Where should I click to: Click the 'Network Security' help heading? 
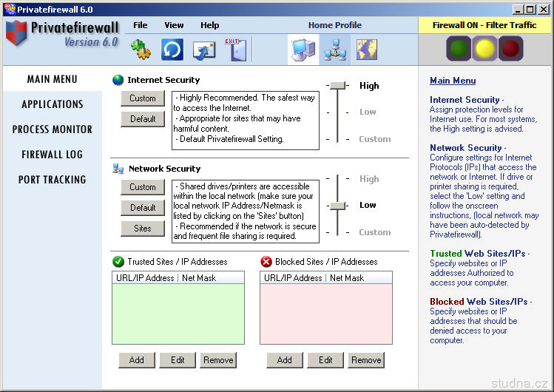tap(466, 148)
